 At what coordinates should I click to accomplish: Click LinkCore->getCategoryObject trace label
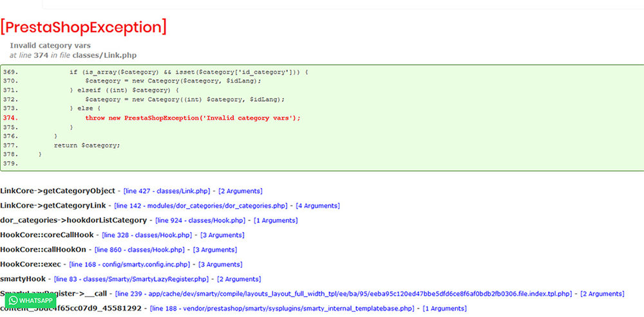click(x=57, y=191)
